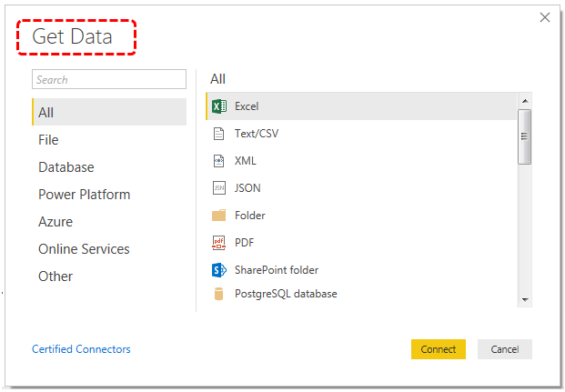Select the Excel connector icon
The image size is (565, 392).
(219, 106)
